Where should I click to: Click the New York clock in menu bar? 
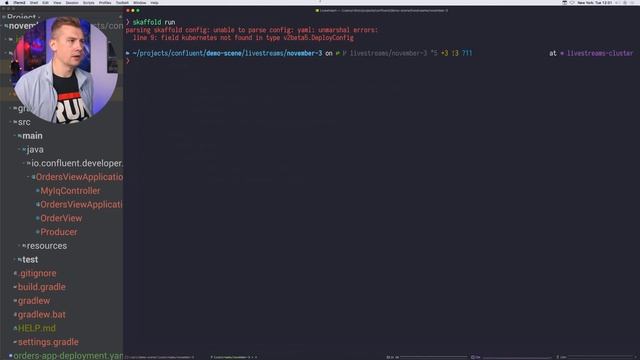tap(595, 2)
